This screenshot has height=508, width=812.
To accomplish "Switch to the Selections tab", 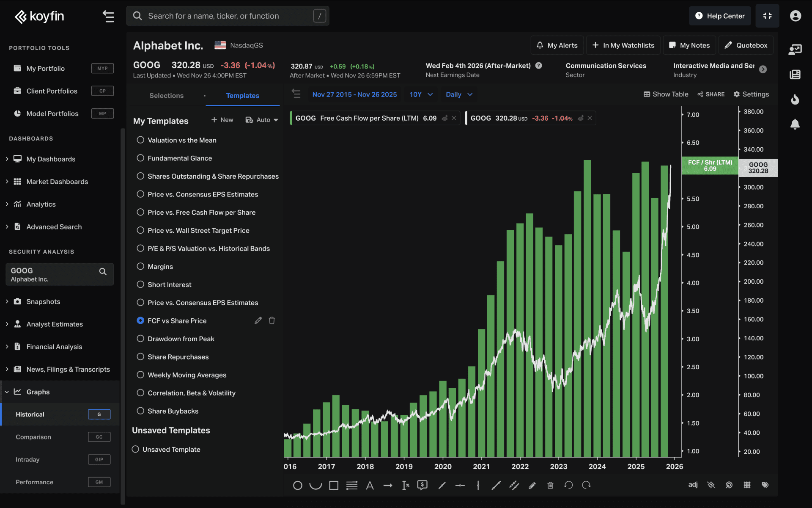I will pyautogui.click(x=166, y=96).
